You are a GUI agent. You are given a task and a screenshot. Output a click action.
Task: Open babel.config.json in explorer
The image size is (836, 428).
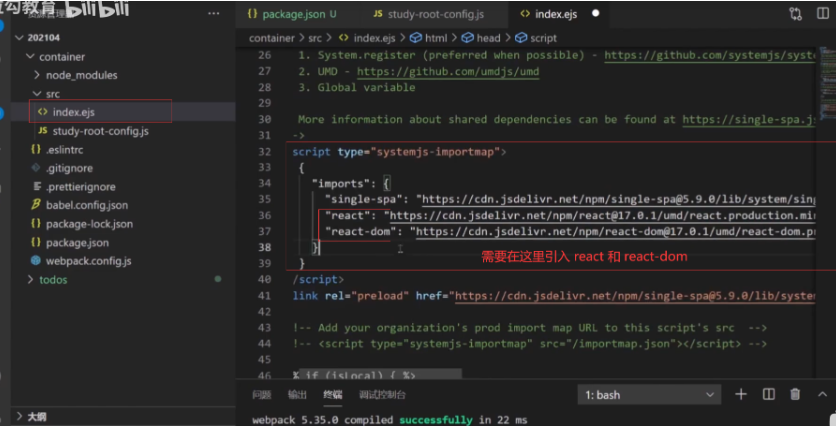[86, 205]
